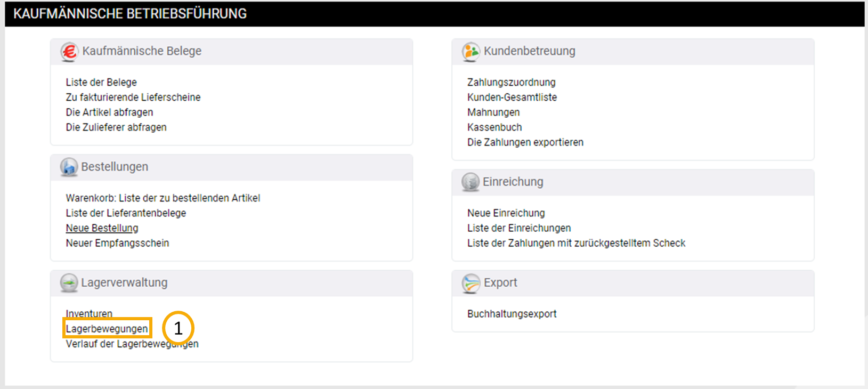The width and height of the screenshot is (868, 389).
Task: Open the Kunden-Gesamtliste
Action: tap(512, 97)
